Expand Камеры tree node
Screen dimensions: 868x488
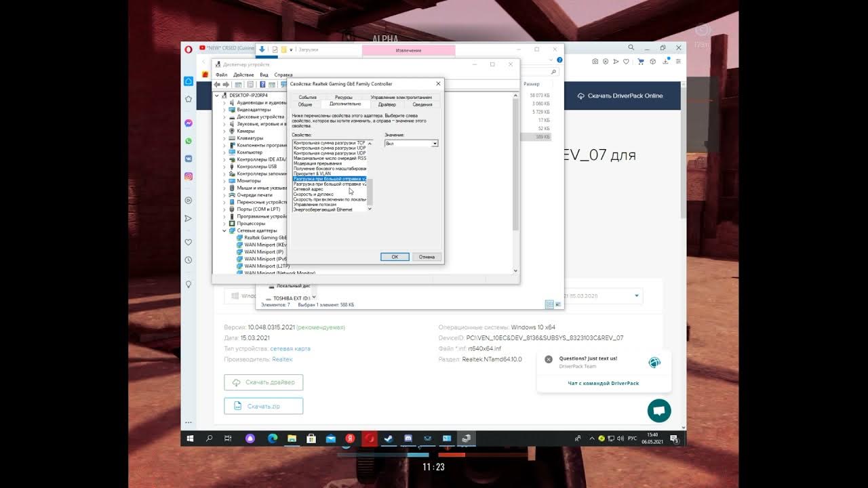224,131
